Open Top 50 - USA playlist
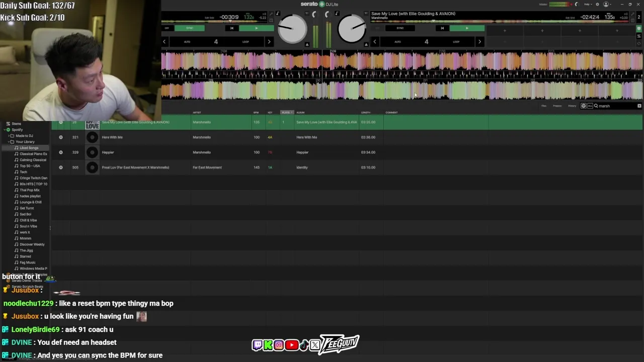644x362 pixels. [30, 166]
